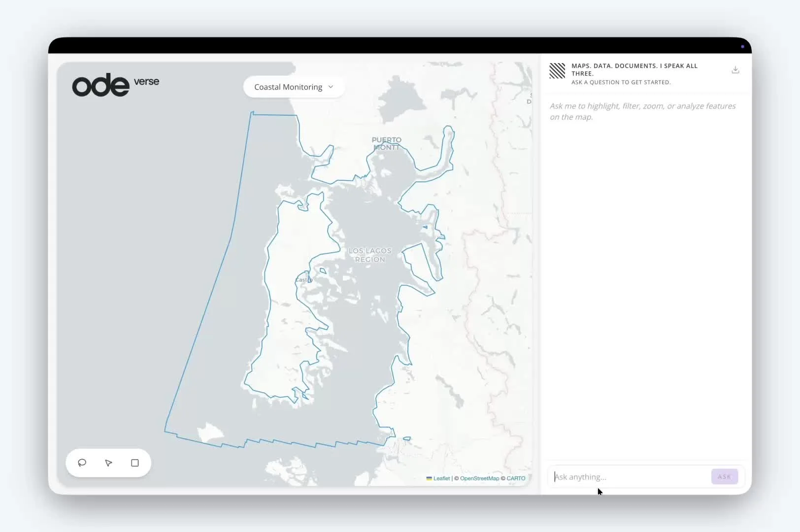
Task: Open the CARTO attribution link
Action: 516,478
